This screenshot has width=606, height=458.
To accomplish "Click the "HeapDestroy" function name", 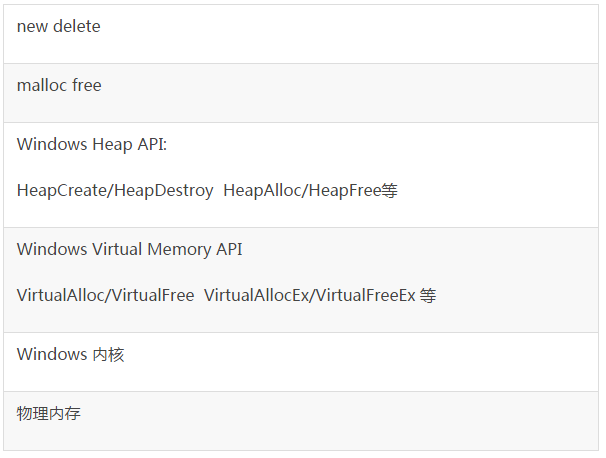I will pyautogui.click(x=164, y=191).
